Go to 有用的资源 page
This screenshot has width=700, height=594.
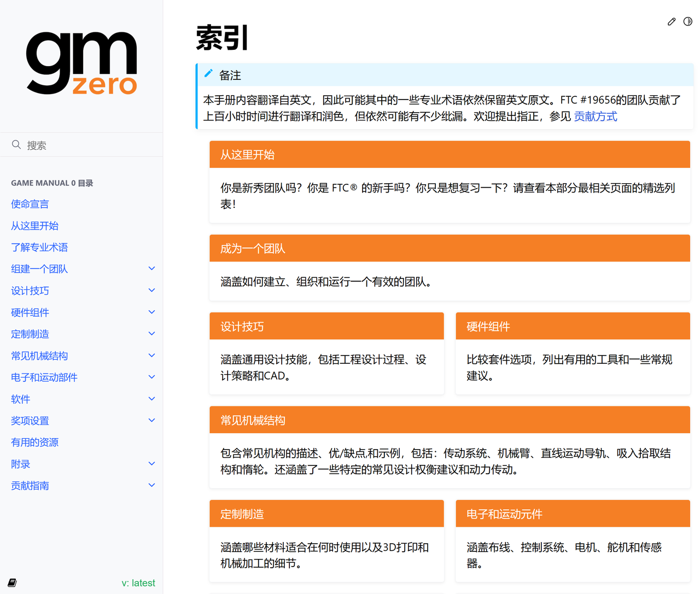click(x=34, y=442)
